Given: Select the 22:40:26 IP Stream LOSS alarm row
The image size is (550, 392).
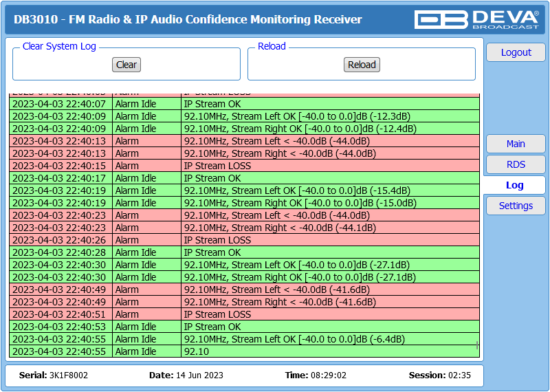Looking at the screenshot, I should tap(244, 240).
